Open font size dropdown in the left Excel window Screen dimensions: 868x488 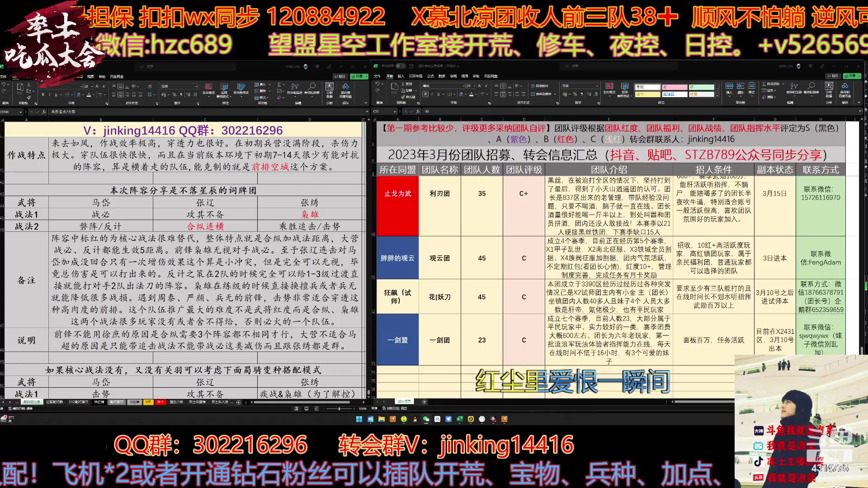click(92, 86)
